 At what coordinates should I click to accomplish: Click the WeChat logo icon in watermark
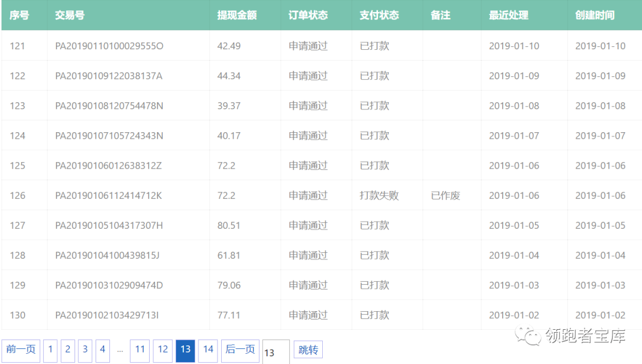531,336
